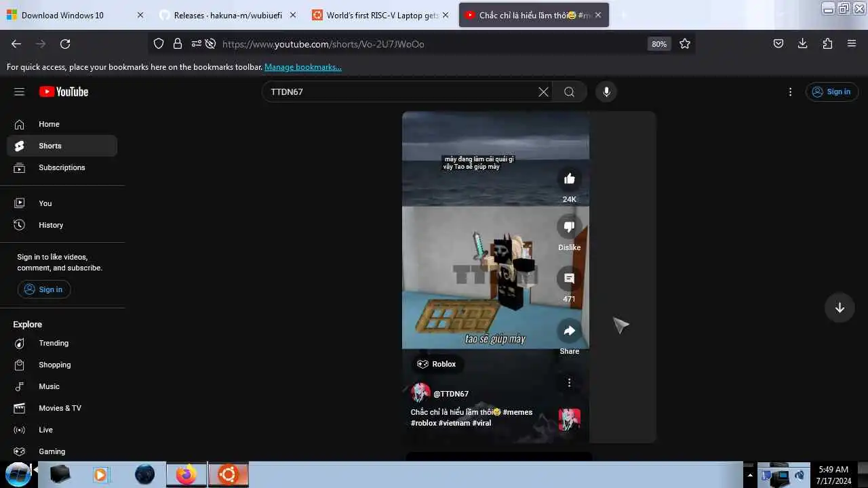Click the #roblox hashtag

424,423
